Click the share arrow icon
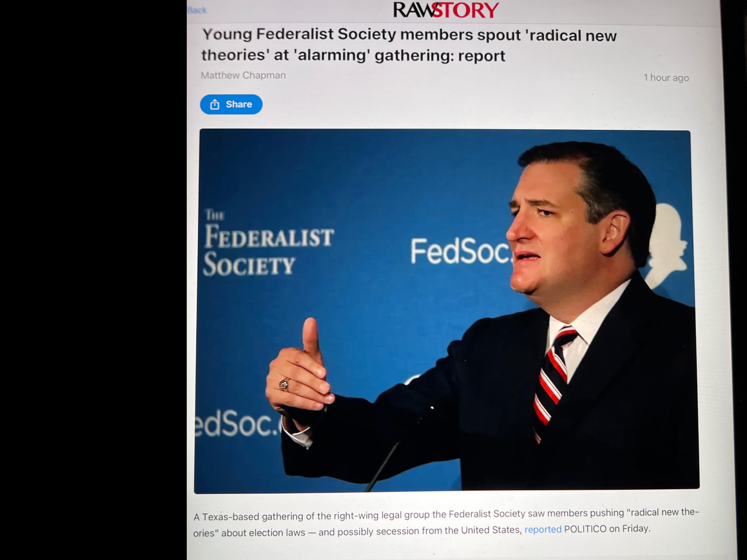 (x=215, y=104)
